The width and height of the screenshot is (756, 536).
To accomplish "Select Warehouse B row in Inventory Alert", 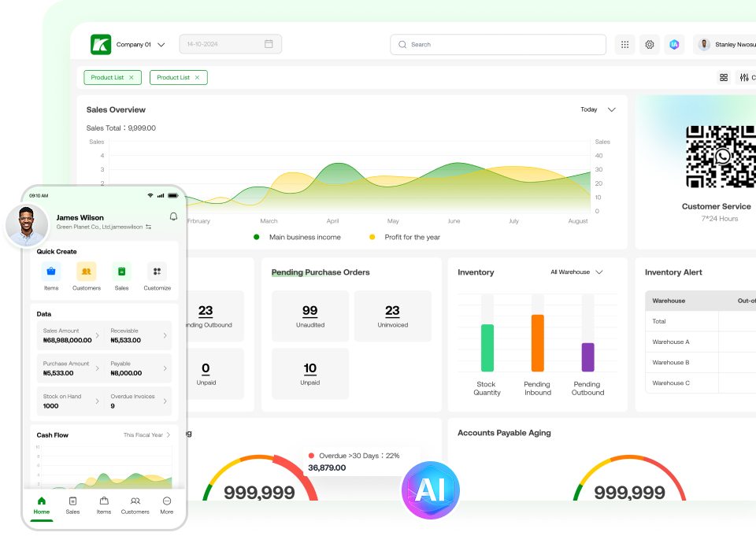I will (x=701, y=363).
